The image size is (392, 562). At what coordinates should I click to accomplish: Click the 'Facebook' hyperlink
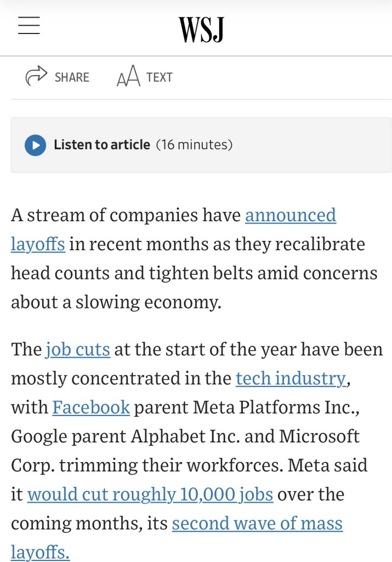click(91, 407)
